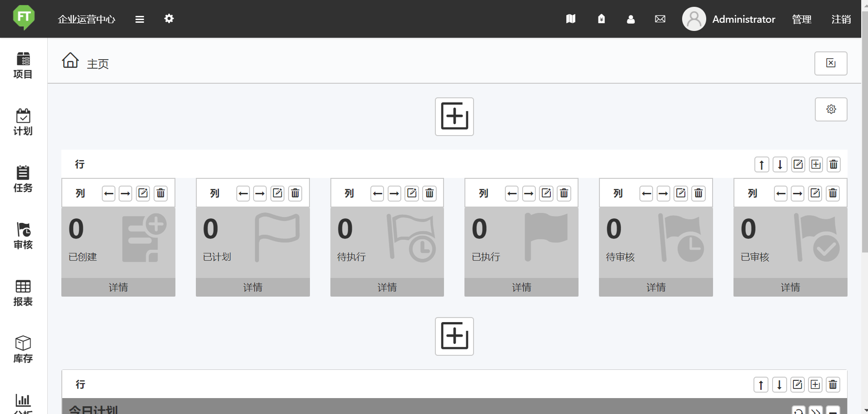Move the first row down
Viewport: 868px width, 414px height.
pos(780,165)
